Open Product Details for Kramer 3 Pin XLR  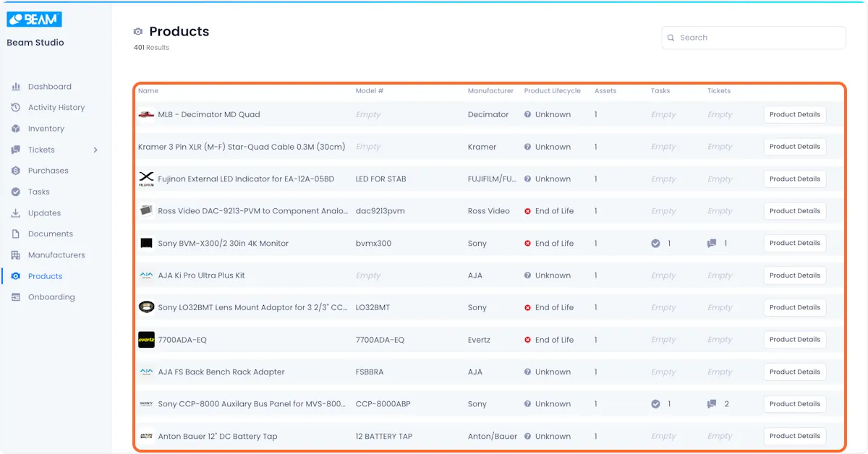(795, 147)
